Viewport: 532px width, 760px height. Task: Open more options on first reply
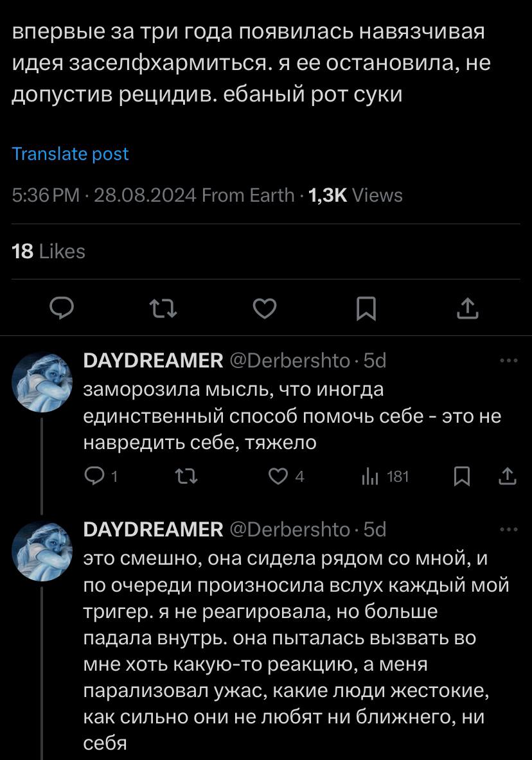point(508,361)
